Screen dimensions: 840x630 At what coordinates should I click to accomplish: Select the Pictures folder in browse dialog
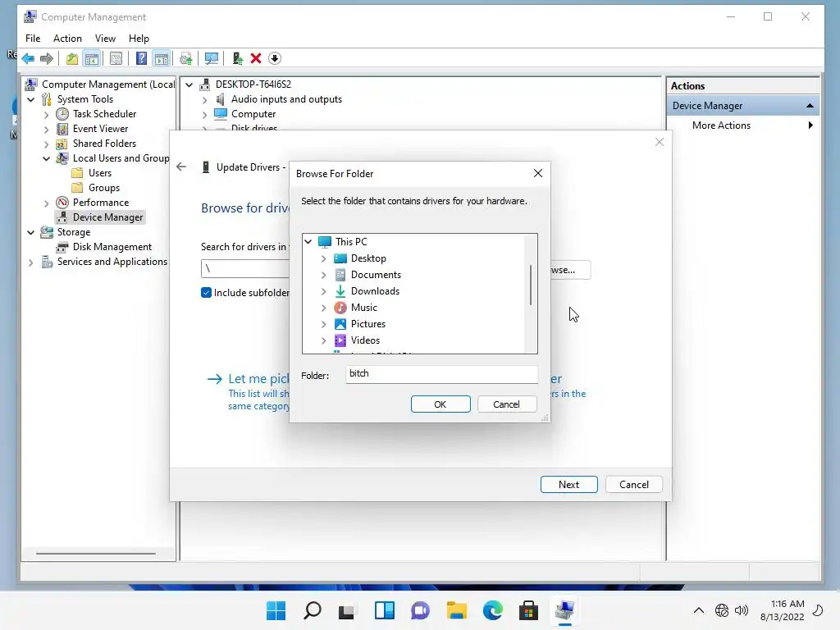pyautogui.click(x=368, y=324)
